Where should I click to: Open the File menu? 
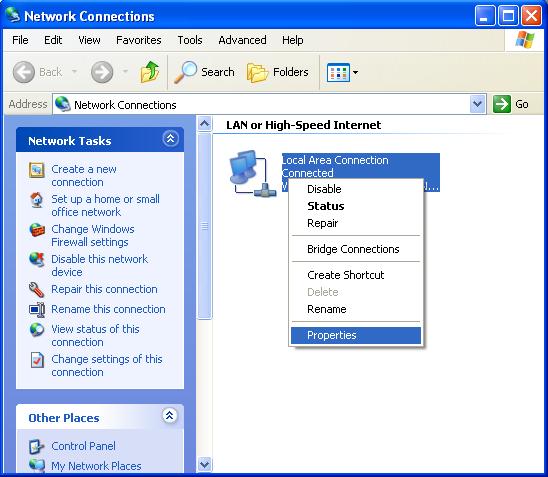tap(20, 40)
